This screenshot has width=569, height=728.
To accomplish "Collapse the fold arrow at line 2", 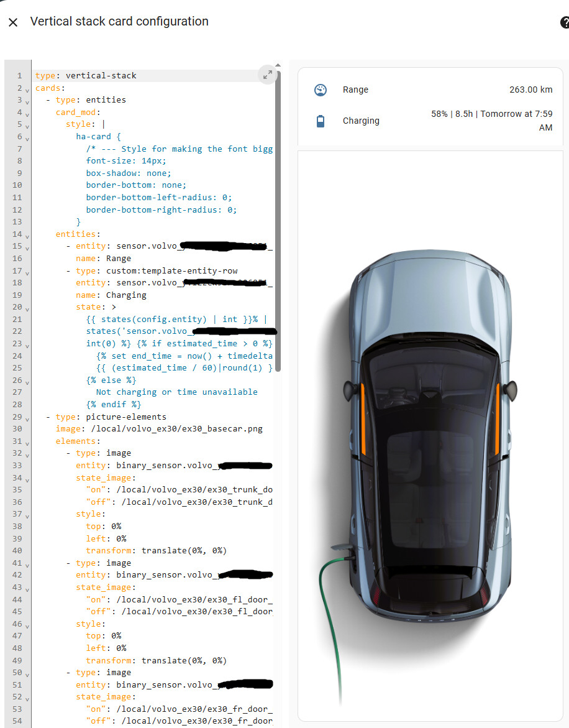I will coord(27,90).
